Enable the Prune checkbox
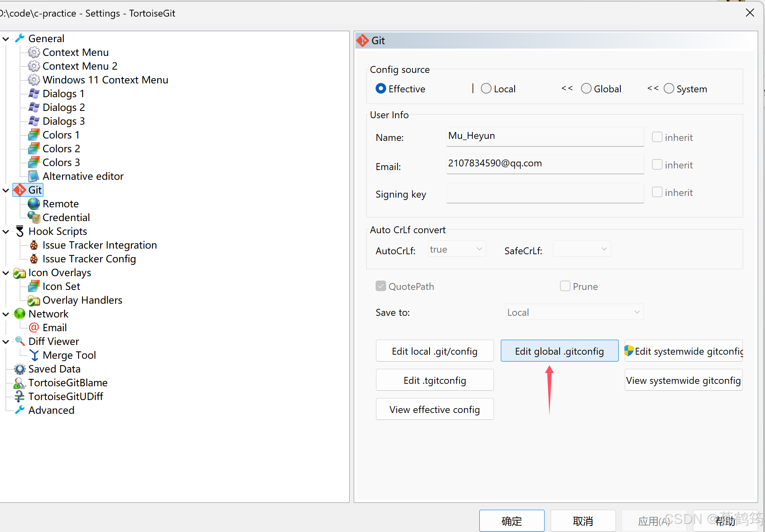This screenshot has height=532, width=765. (565, 286)
